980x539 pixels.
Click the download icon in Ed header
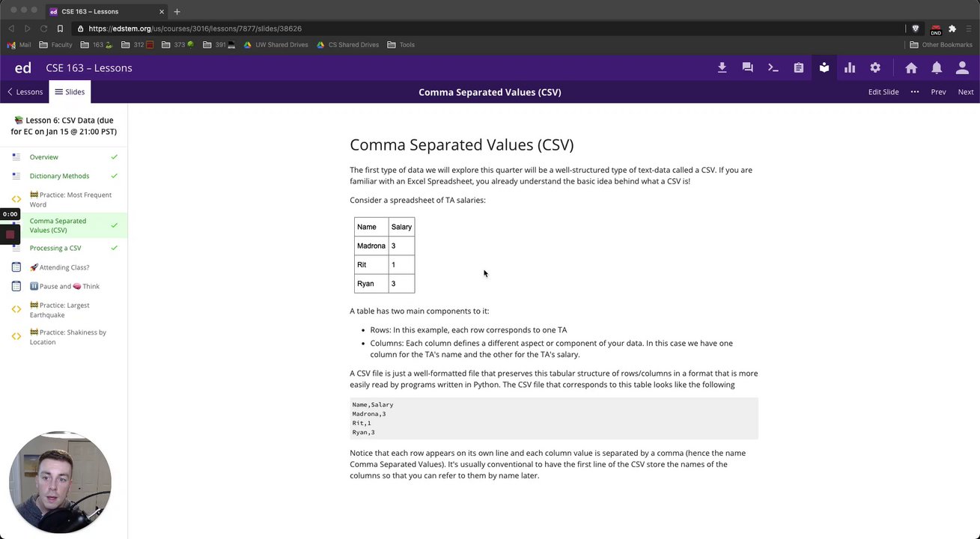pyautogui.click(x=722, y=67)
